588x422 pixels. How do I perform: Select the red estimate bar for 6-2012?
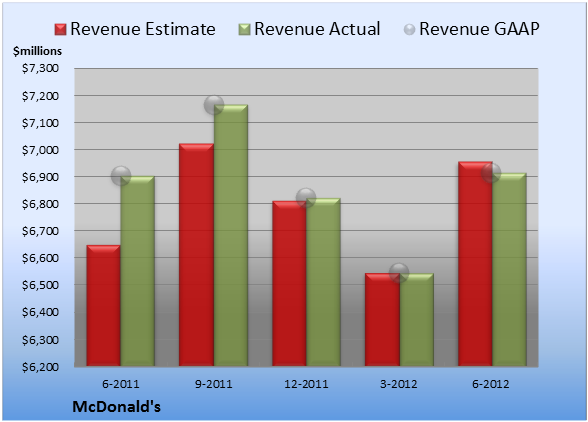pos(475,264)
